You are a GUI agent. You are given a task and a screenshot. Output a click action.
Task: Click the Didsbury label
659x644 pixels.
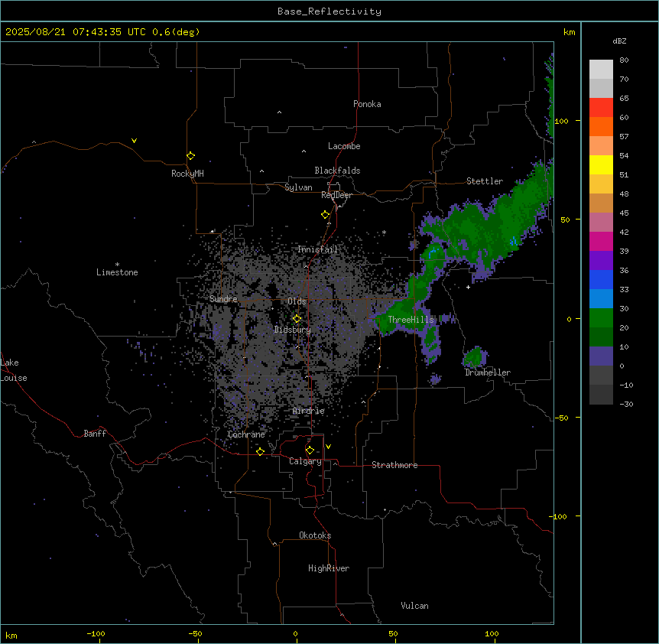tap(293, 330)
